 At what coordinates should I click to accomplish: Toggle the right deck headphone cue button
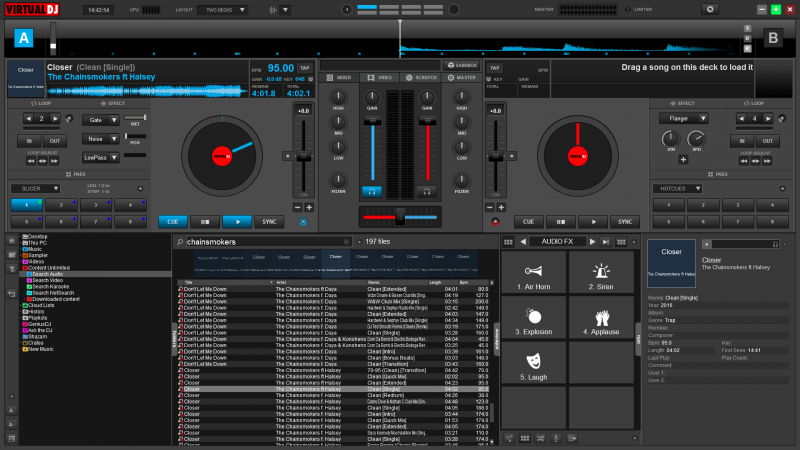point(427,190)
